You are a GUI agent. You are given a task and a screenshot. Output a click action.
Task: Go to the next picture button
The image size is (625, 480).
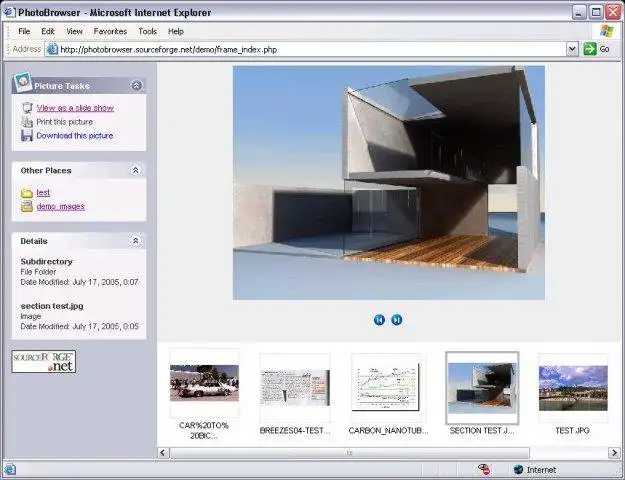(x=397, y=320)
